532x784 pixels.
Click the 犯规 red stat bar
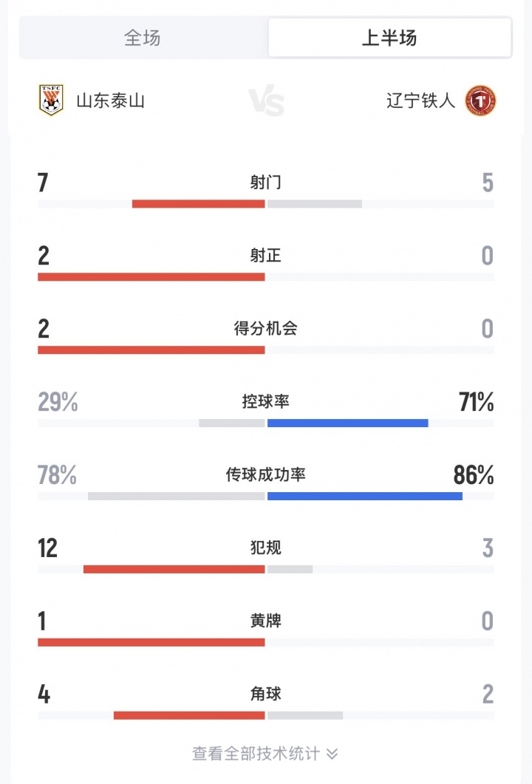(x=174, y=569)
